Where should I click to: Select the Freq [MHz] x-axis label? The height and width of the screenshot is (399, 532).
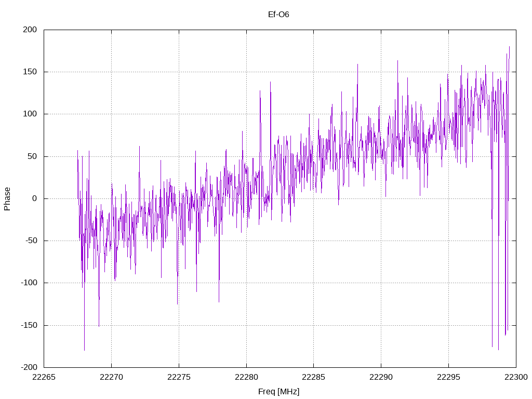(x=278, y=392)
